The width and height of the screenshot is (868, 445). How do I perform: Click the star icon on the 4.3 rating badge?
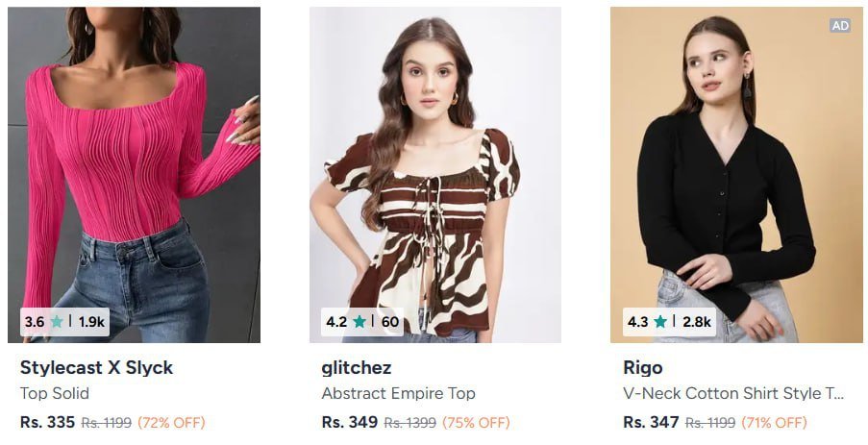[659, 322]
